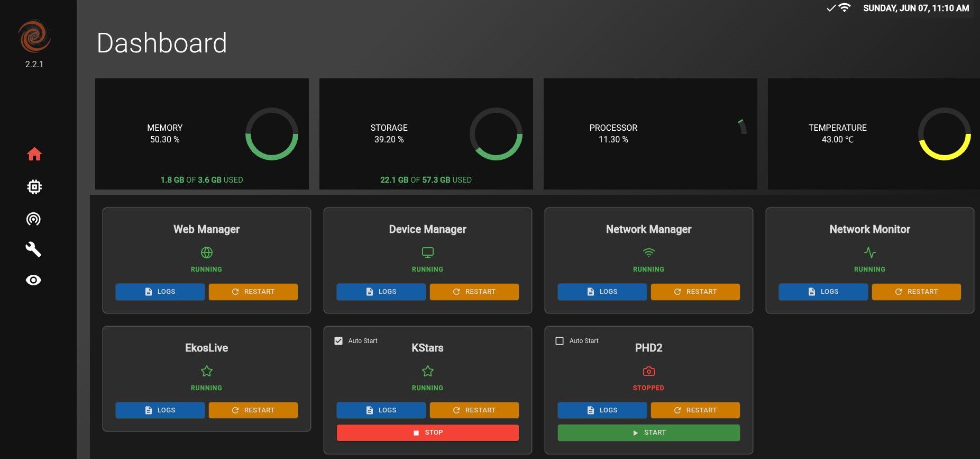Restart the Network Monitor service
Screen dimensions: 980x459
(917, 292)
